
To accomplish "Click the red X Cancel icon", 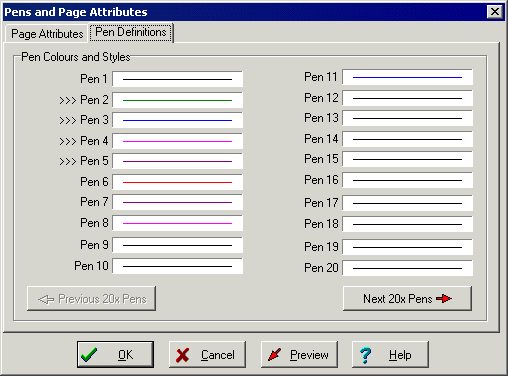I will click(x=182, y=355).
